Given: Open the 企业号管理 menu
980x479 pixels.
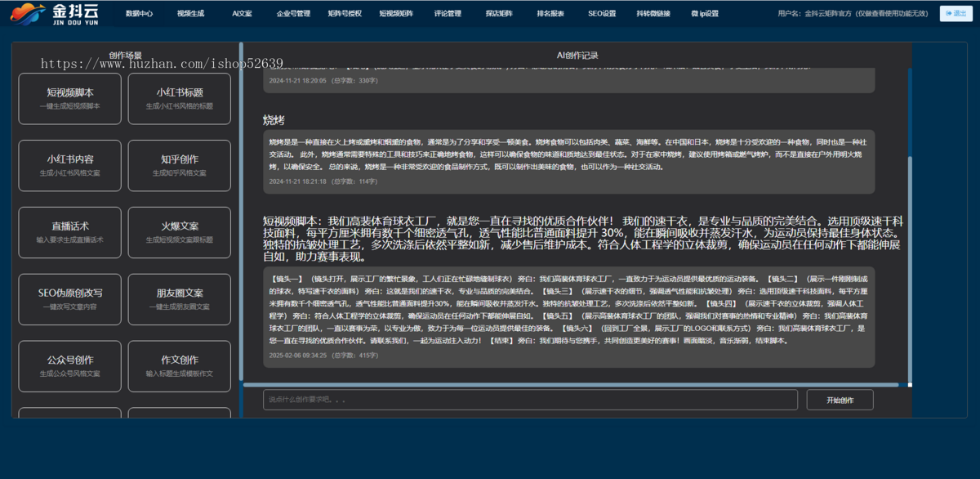Looking at the screenshot, I should 293,14.
